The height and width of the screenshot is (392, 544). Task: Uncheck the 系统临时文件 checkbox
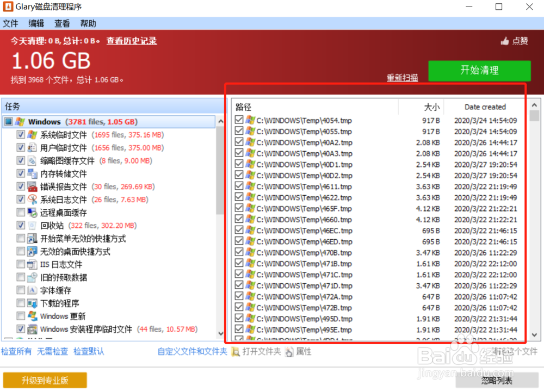coord(21,134)
